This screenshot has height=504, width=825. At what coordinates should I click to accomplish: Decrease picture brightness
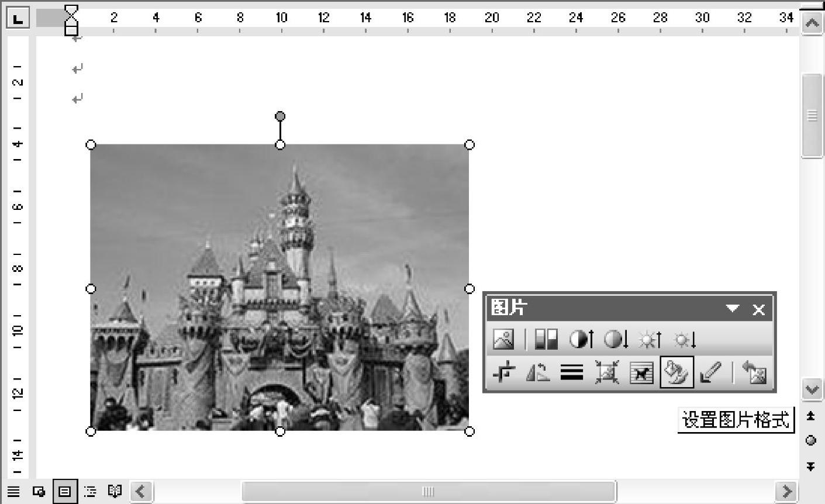(x=685, y=339)
